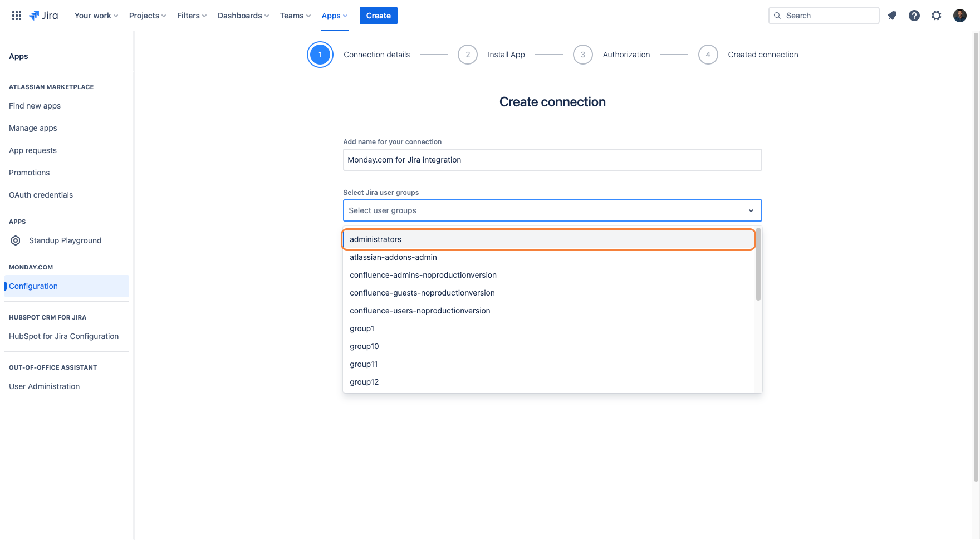Select atlassian-addons-admin option

[x=548, y=257]
